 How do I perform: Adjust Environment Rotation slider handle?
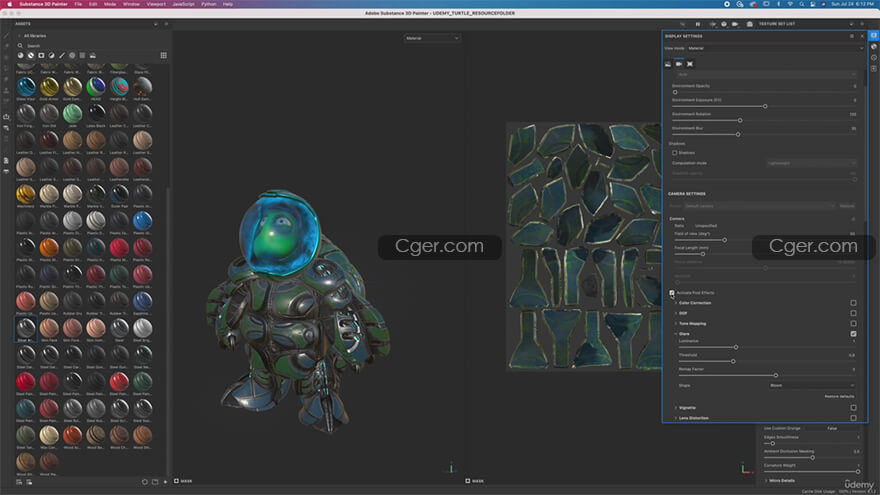point(740,120)
